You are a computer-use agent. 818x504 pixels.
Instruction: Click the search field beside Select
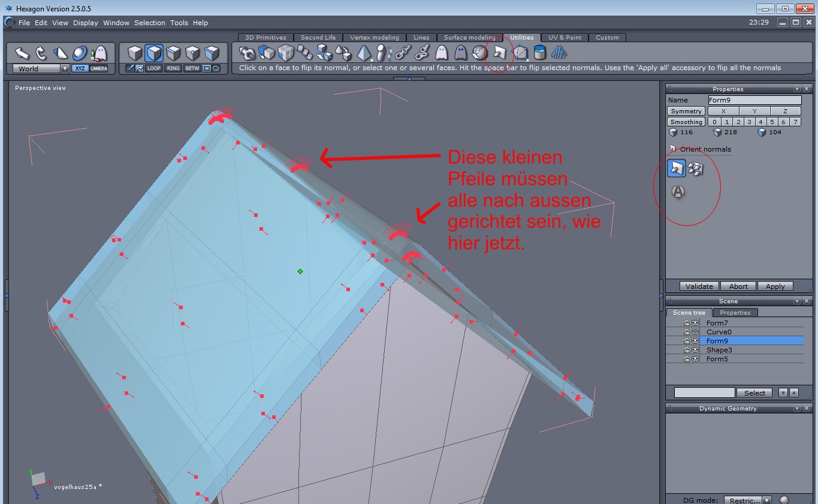pyautogui.click(x=704, y=393)
